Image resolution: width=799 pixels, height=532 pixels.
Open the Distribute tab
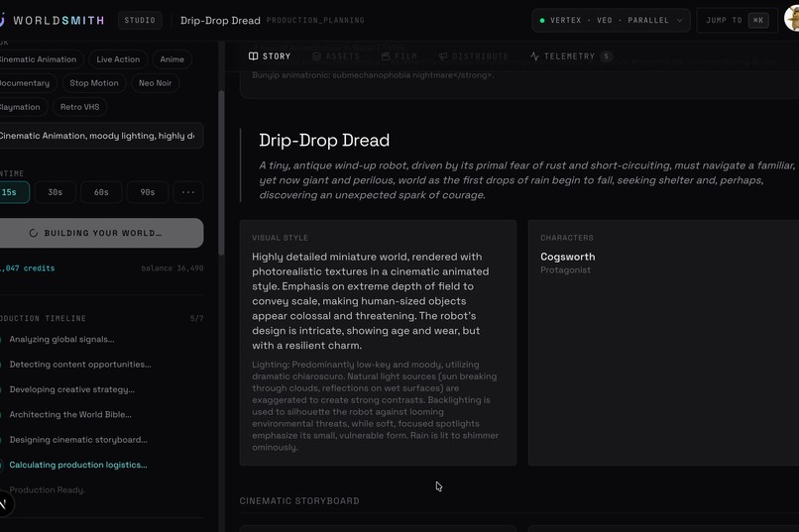[x=474, y=56]
